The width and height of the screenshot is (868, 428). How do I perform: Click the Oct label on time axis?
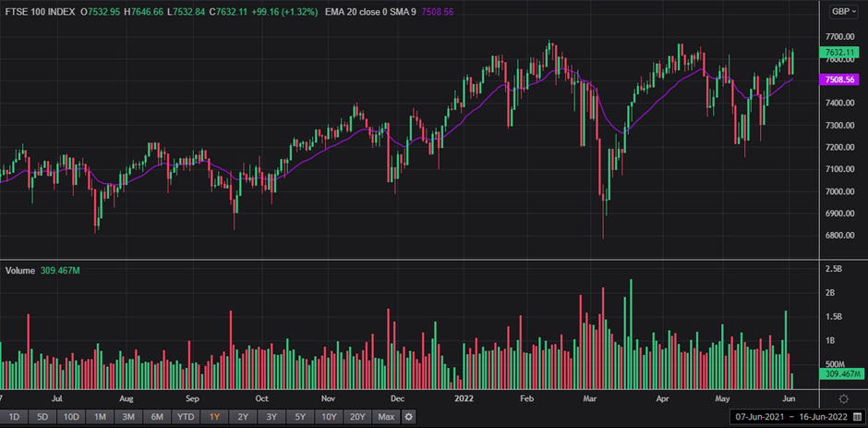coord(262,398)
